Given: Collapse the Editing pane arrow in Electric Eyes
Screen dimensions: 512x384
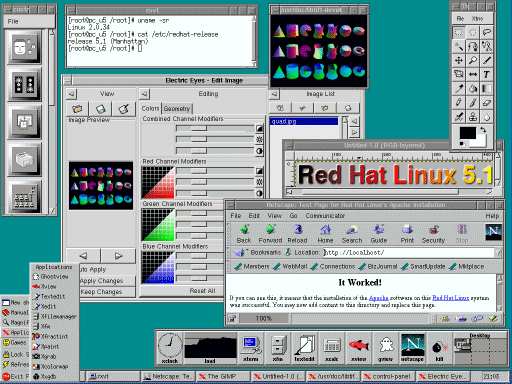Looking at the screenshot, I should (x=144, y=94).
